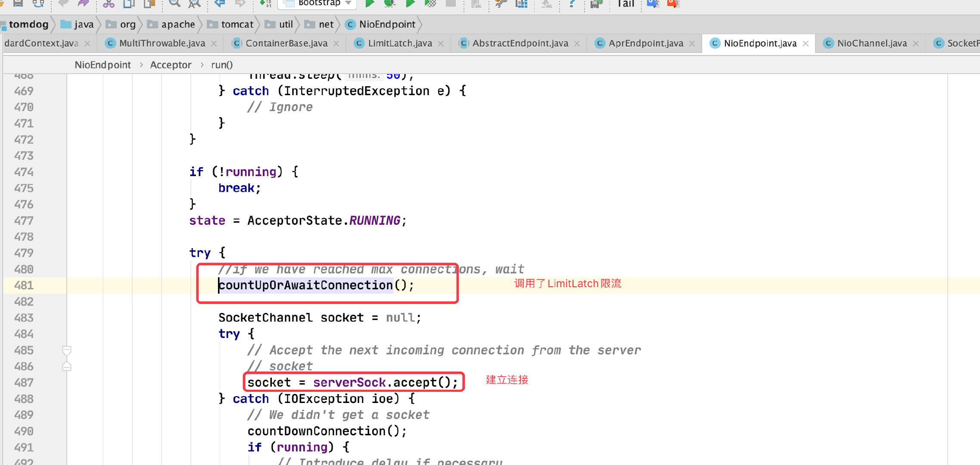Close the MultiThrowable.java tab
This screenshot has height=465, width=980.
(214, 43)
